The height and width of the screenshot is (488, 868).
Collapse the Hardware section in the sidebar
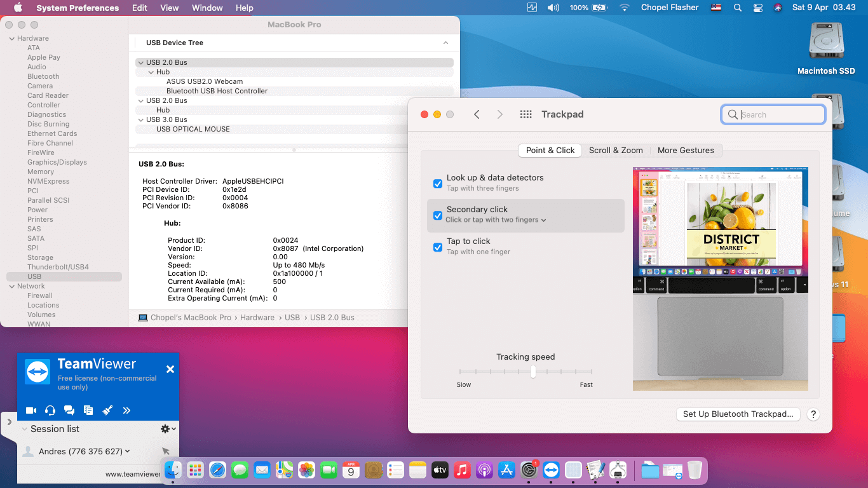coord(11,38)
